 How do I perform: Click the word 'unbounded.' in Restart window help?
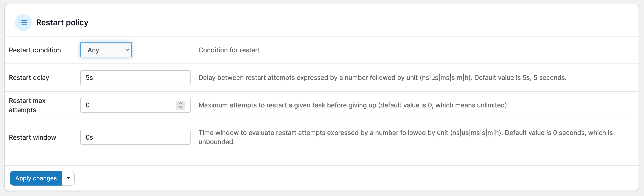click(217, 142)
